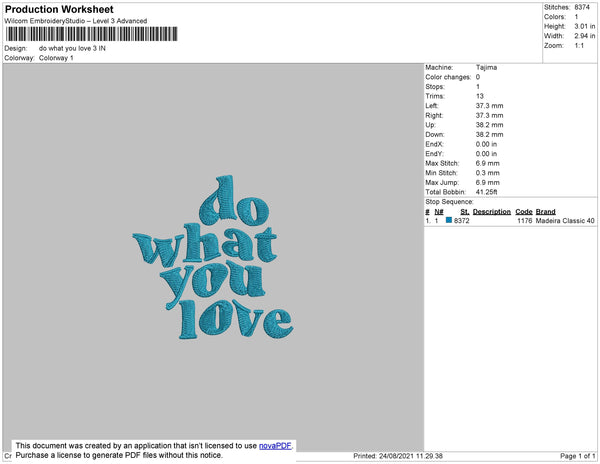This screenshot has width=600, height=464.
Task: Select Width value 2.94 in
Action: (585, 36)
